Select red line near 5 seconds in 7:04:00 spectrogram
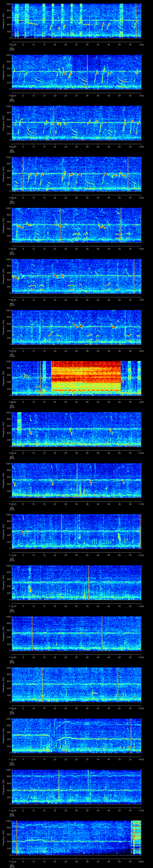Viewport: 153px width, 868px height. (x=23, y=174)
